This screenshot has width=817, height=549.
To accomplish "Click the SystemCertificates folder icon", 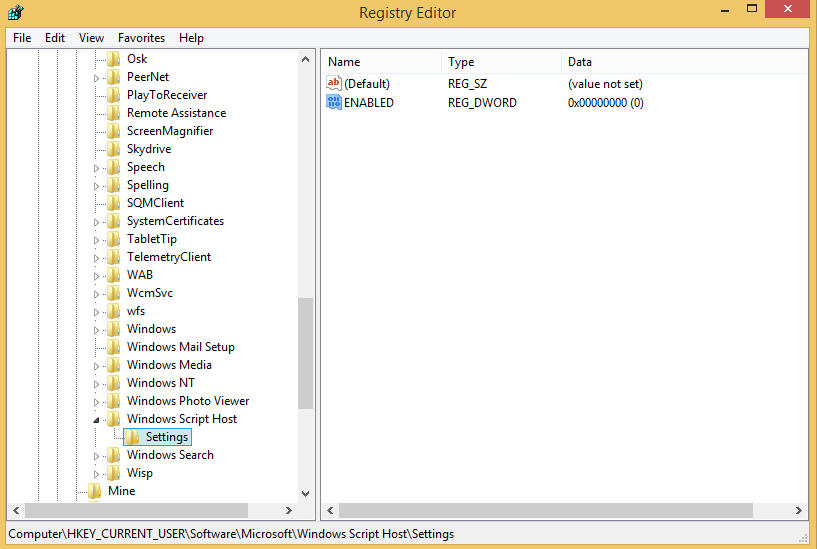I will coord(114,221).
